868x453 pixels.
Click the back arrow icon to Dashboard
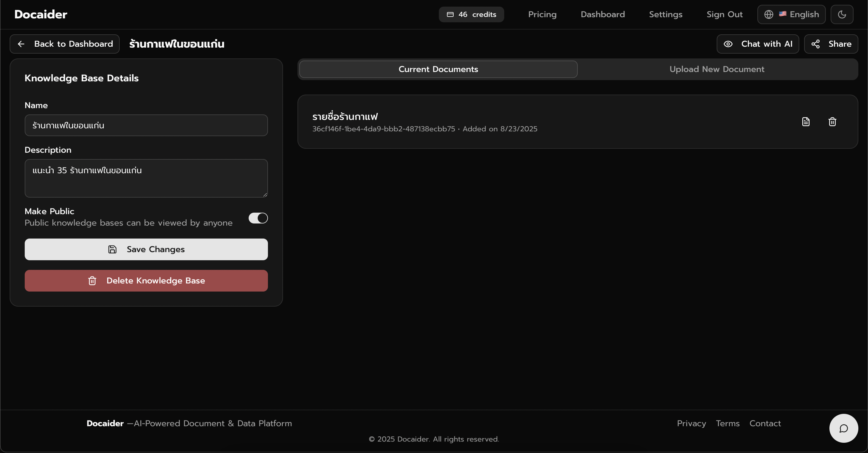point(21,44)
